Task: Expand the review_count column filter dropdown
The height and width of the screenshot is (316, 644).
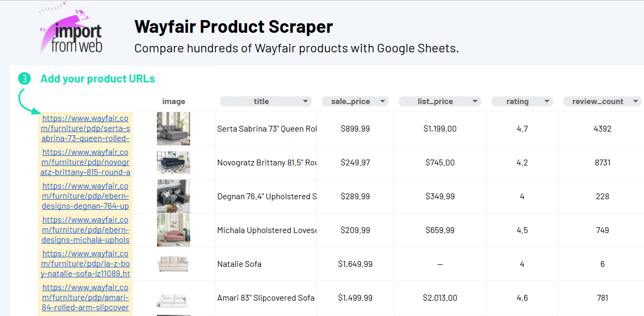Action: pos(636,101)
